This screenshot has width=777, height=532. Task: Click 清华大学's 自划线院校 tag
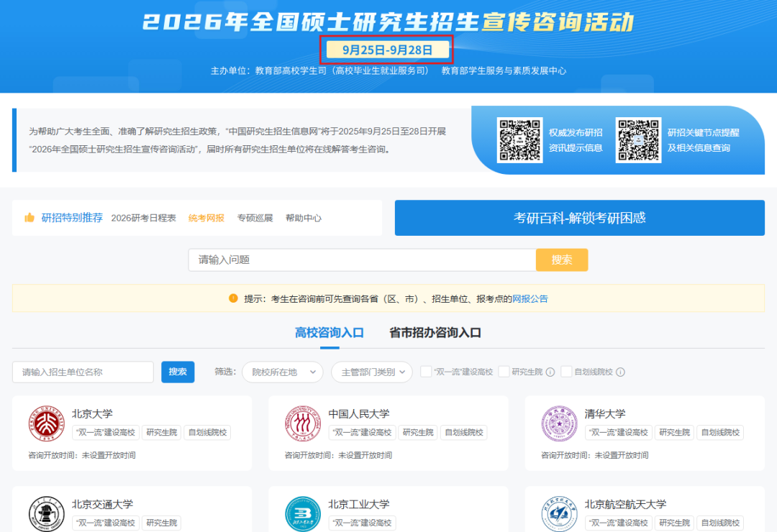[720, 433]
